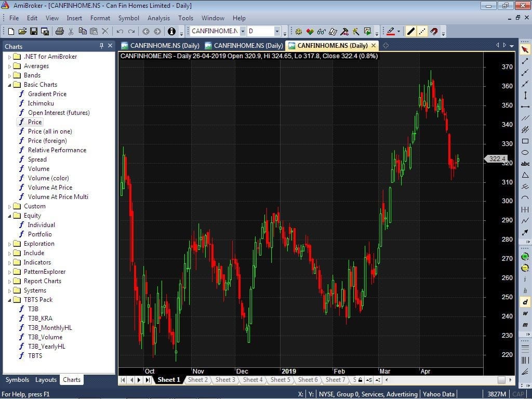Open file using folder toolbar icon
The width and height of the screenshot is (532, 399).
point(22,32)
